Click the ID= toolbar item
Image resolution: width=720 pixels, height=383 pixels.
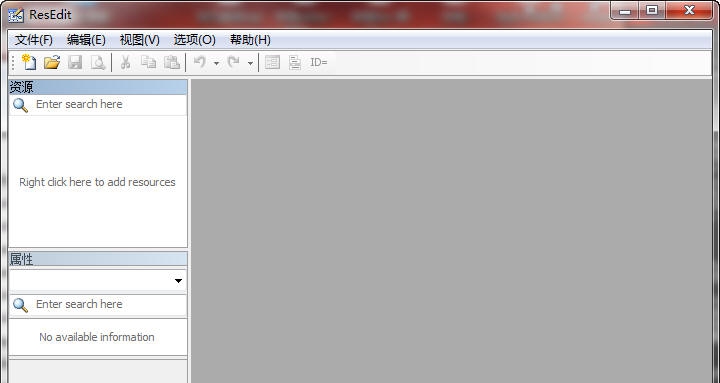[319, 62]
